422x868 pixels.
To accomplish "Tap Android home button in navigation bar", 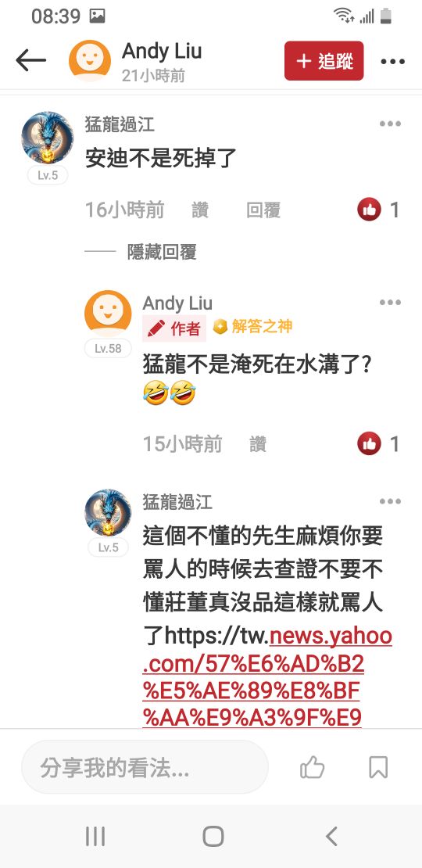I will (213, 837).
